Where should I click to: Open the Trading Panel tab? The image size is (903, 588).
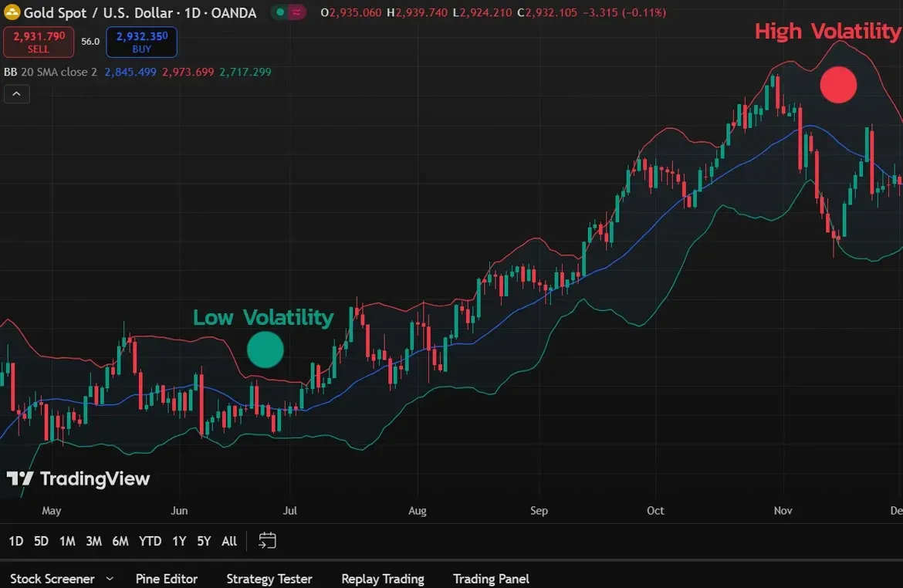point(491,578)
